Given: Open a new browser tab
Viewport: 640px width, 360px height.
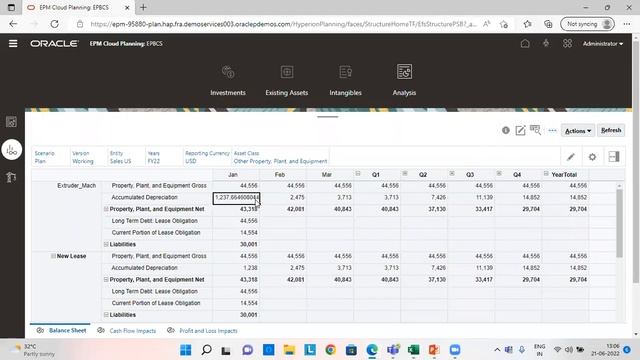Looking at the screenshot, I should 143,7.
